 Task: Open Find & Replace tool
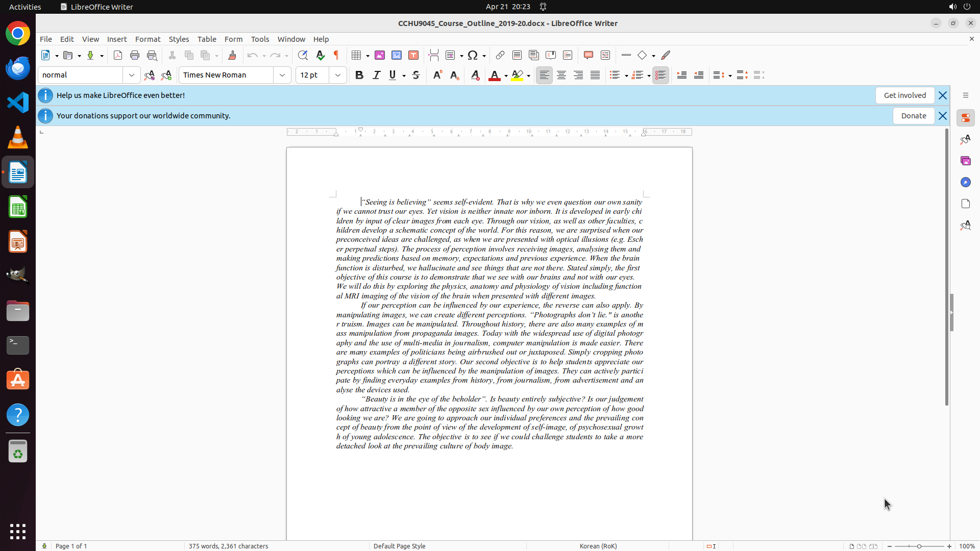coord(303,55)
